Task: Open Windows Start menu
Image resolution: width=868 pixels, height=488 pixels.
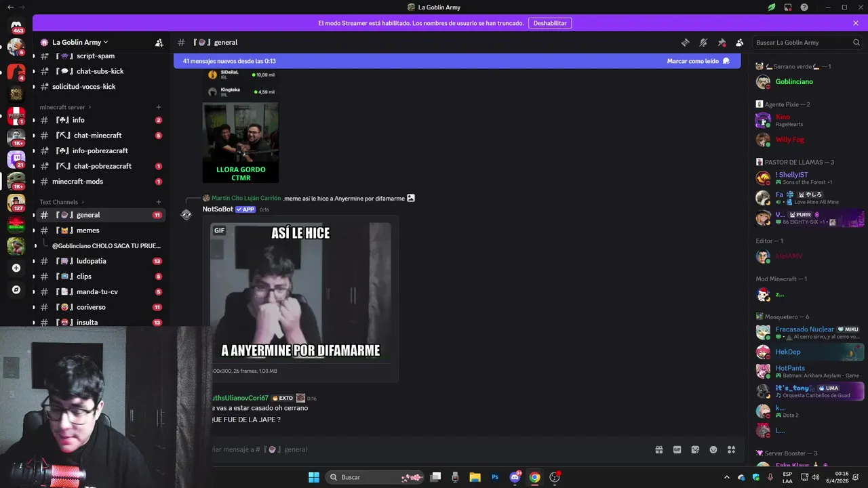Action: point(314,477)
